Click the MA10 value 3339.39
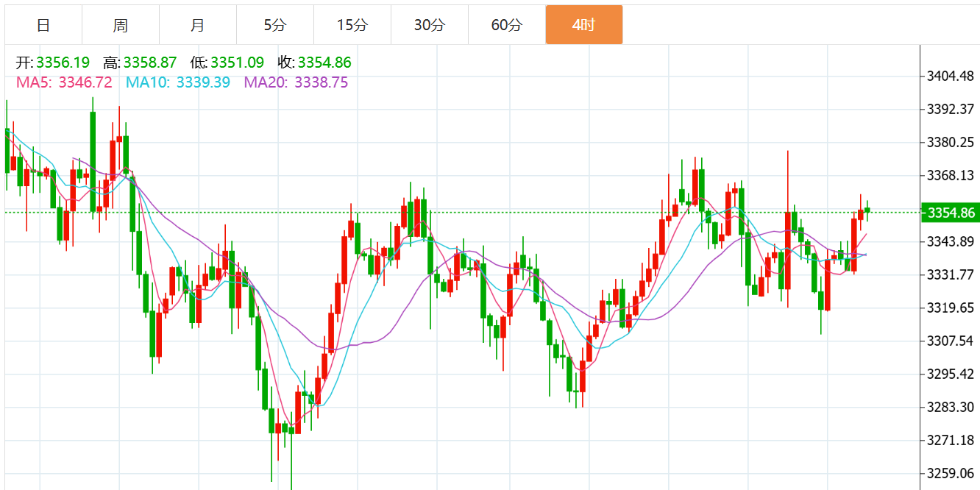This screenshot has height=490, width=980. (x=203, y=82)
